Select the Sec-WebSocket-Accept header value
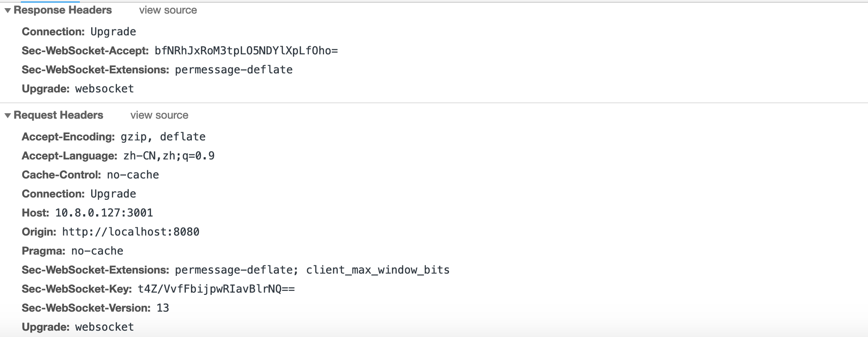The width and height of the screenshot is (868, 337). (246, 51)
